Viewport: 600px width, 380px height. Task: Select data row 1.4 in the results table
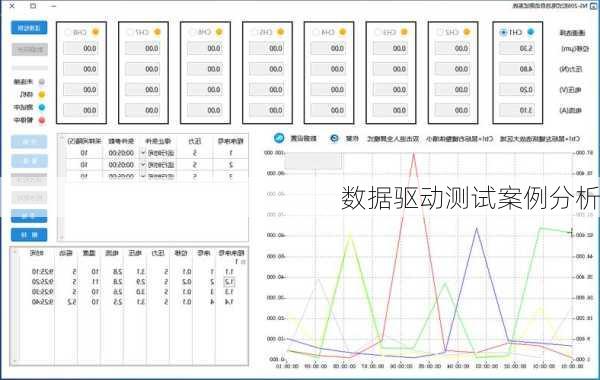132,302
